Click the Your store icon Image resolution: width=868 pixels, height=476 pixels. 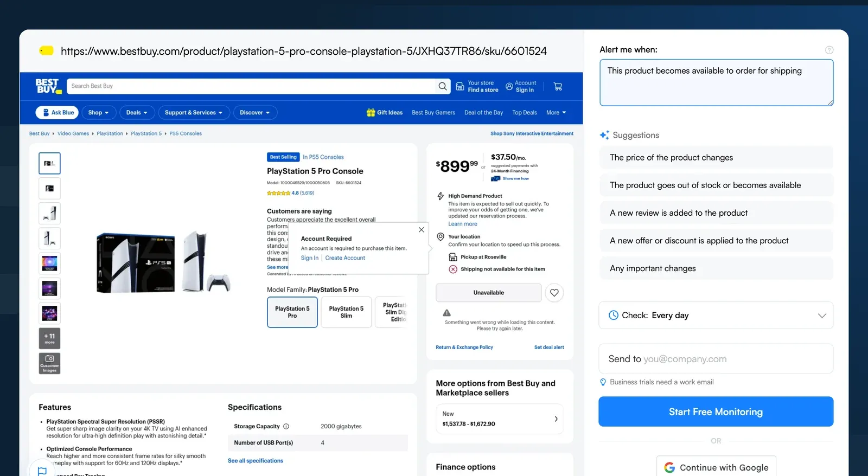(x=459, y=86)
